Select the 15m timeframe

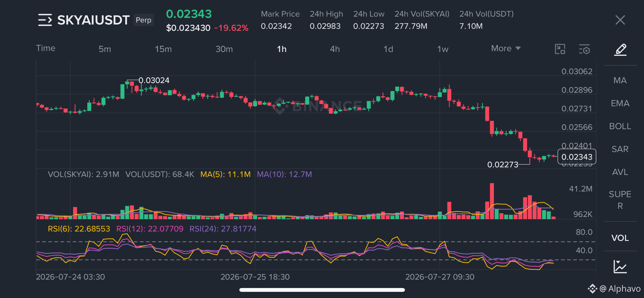click(x=163, y=49)
